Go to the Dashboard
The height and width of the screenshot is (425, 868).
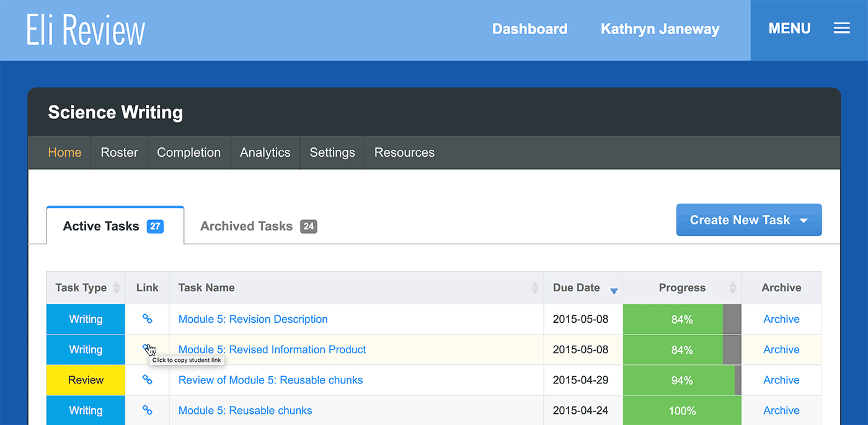pos(530,29)
